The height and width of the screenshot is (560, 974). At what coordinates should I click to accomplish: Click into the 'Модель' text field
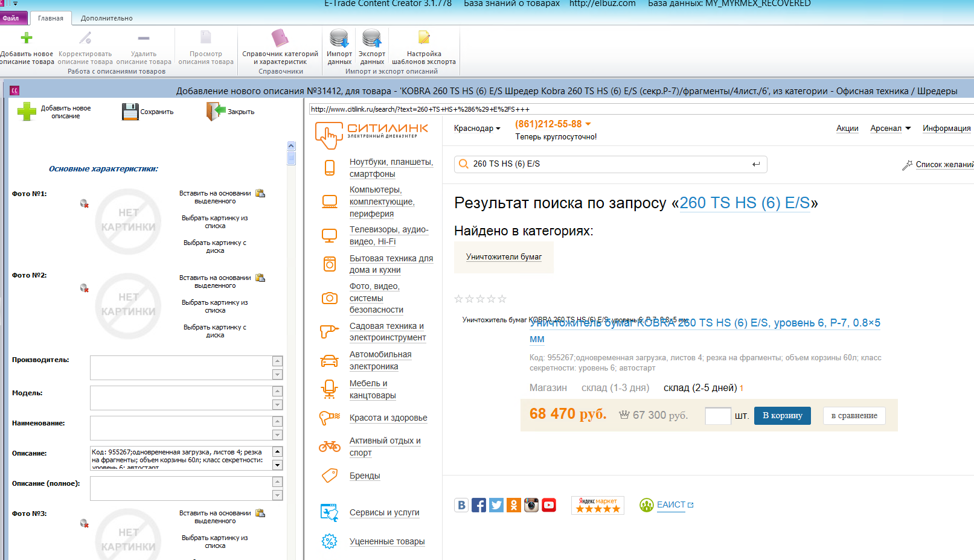click(x=181, y=398)
